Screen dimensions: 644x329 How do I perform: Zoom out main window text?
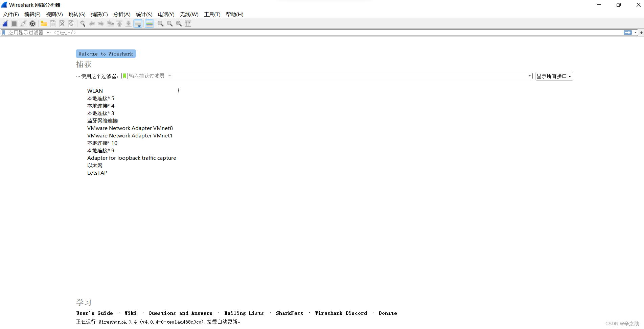170,24
